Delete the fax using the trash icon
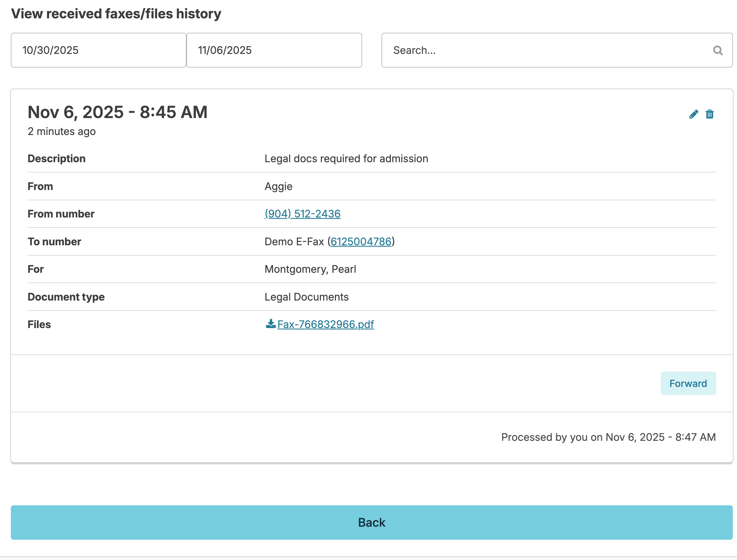This screenshot has width=737, height=560. point(709,114)
